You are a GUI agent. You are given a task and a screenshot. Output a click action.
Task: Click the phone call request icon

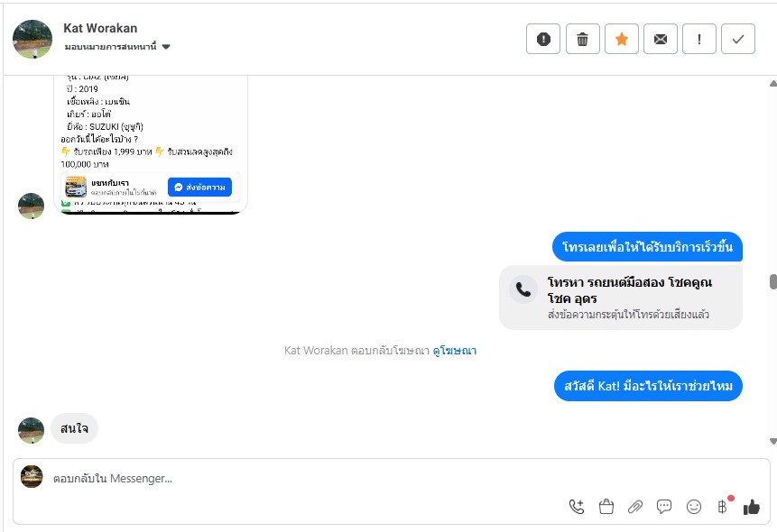577,507
